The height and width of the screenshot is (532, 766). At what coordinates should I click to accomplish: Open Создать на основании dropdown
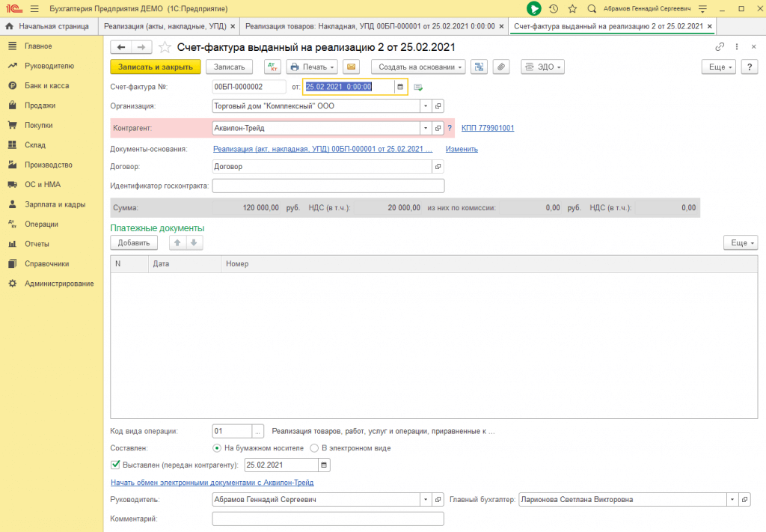point(418,67)
